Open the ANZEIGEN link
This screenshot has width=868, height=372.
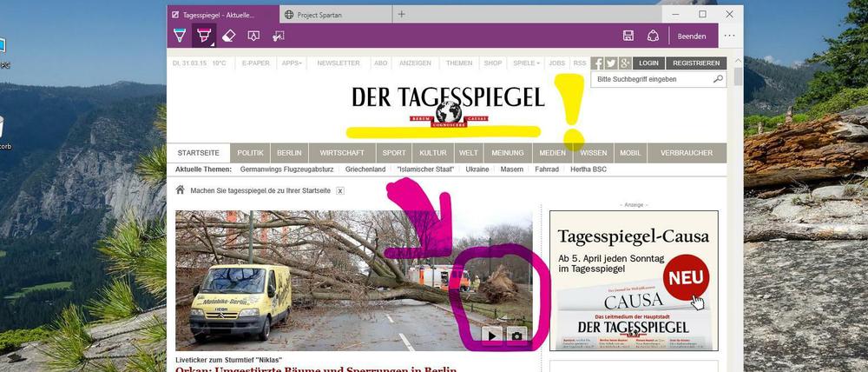click(415, 63)
